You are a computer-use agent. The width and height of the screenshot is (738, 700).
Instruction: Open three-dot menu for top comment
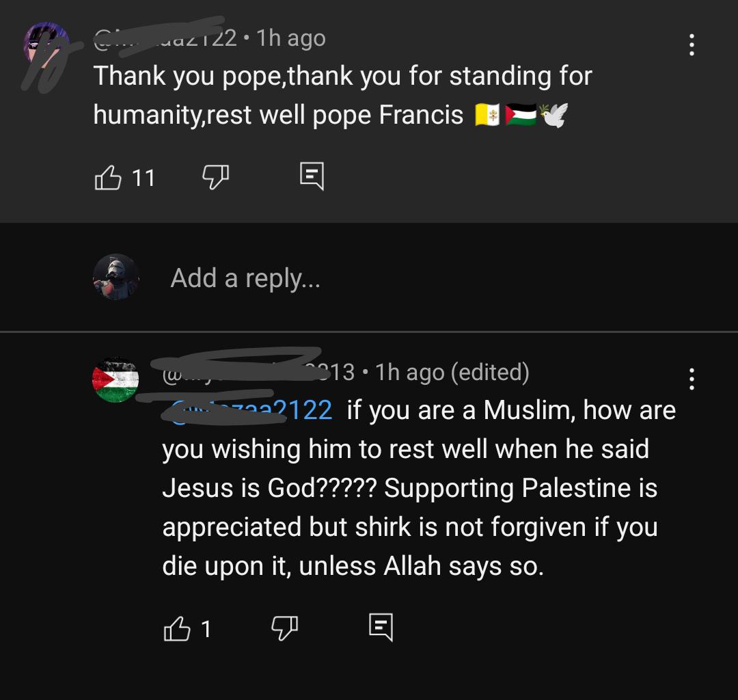click(x=692, y=44)
